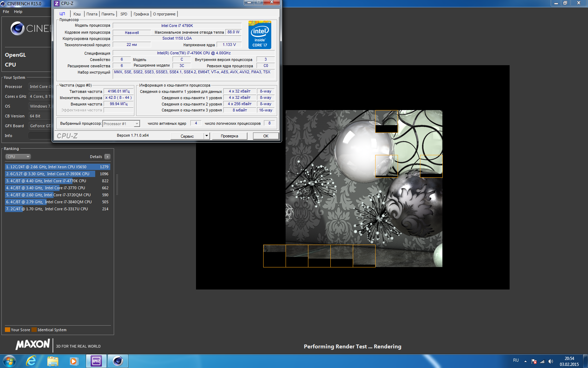Launch Internet Explorer from taskbar

(x=31, y=361)
